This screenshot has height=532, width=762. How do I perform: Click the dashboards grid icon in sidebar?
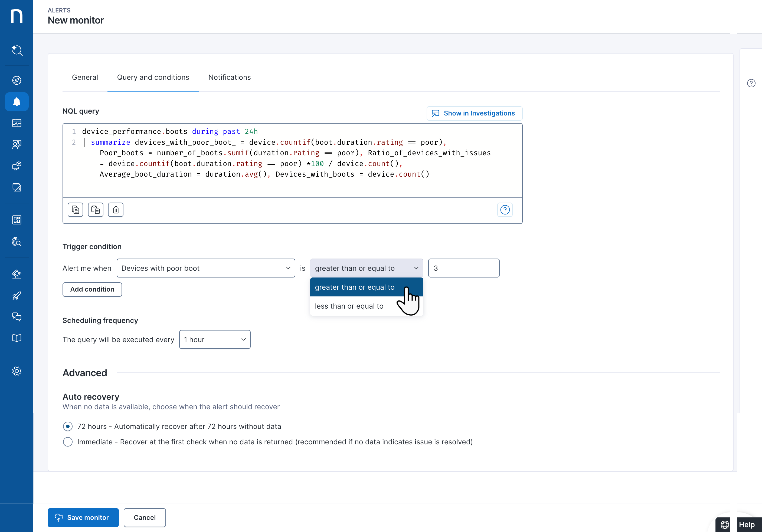tap(17, 220)
